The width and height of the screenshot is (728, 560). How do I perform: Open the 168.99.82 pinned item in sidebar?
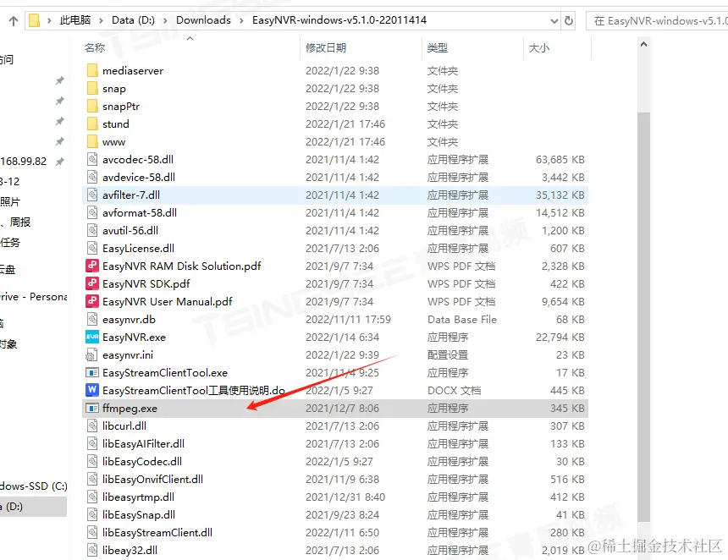click(x=23, y=162)
